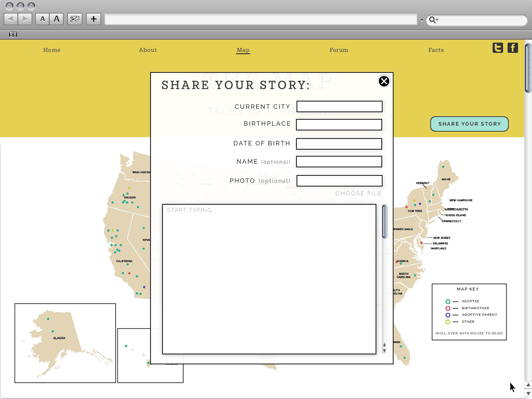Image resolution: width=532 pixels, height=399 pixels.
Task: Click the New Jersey state label
Action: click(x=442, y=238)
